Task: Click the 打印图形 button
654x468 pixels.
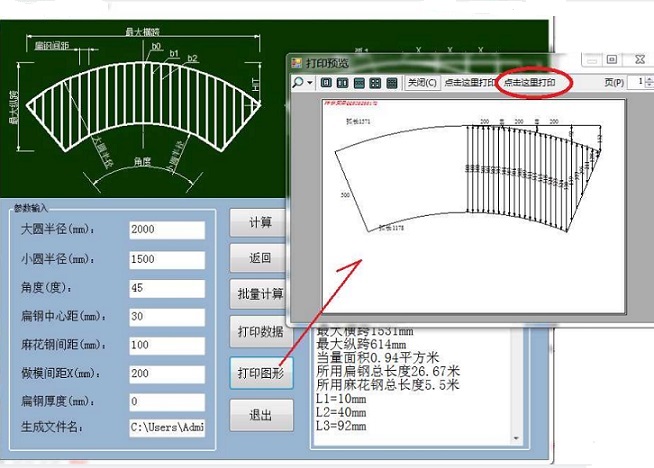Action: (260, 372)
